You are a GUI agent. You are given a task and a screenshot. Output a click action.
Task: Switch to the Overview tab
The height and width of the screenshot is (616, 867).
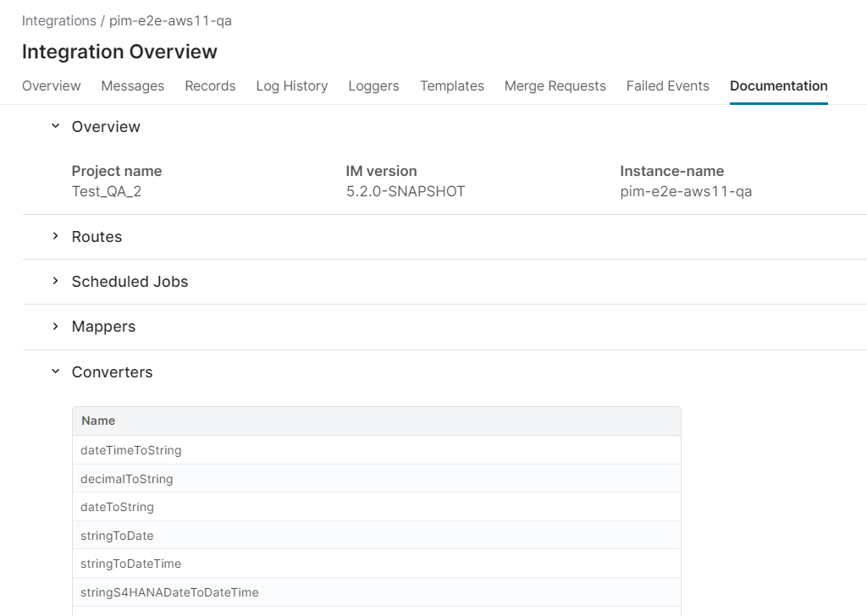pos(51,85)
